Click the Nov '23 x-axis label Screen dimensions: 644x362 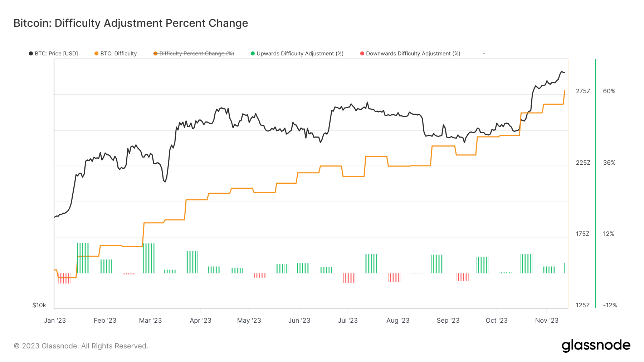547,321
